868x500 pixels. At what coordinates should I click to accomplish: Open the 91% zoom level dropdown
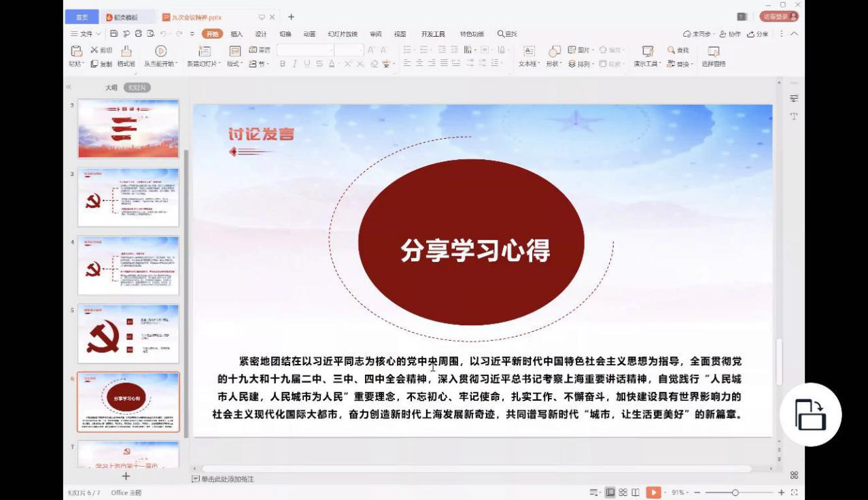point(681,493)
